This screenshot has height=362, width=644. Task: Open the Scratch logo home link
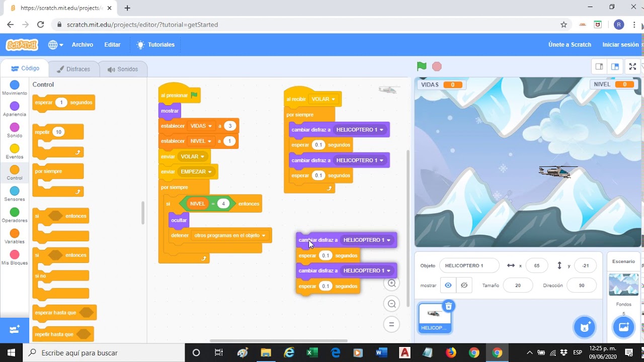point(22,45)
